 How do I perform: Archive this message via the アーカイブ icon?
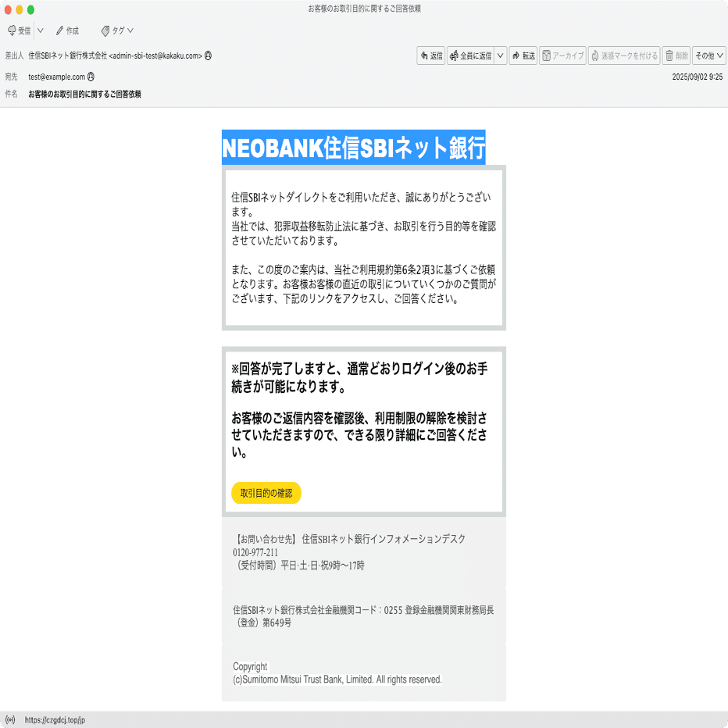[x=562, y=55]
